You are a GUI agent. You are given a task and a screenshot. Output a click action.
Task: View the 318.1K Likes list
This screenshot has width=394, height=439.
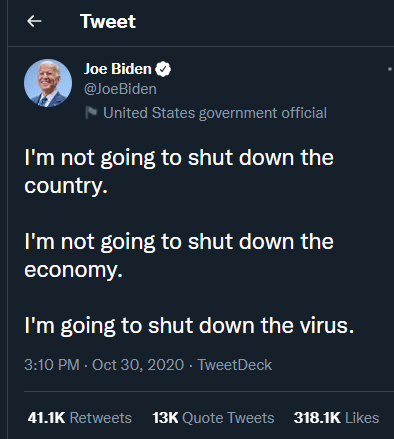336,418
